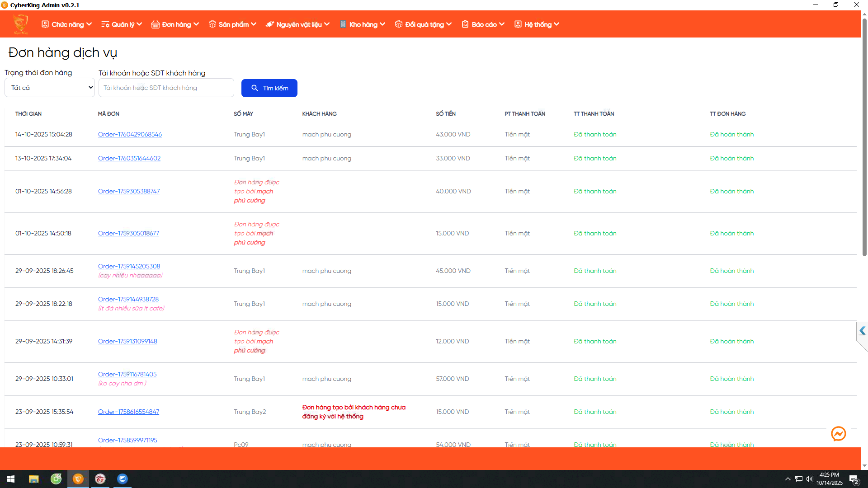Click the CyberKing logo icon
868x488 pixels.
(x=20, y=24)
